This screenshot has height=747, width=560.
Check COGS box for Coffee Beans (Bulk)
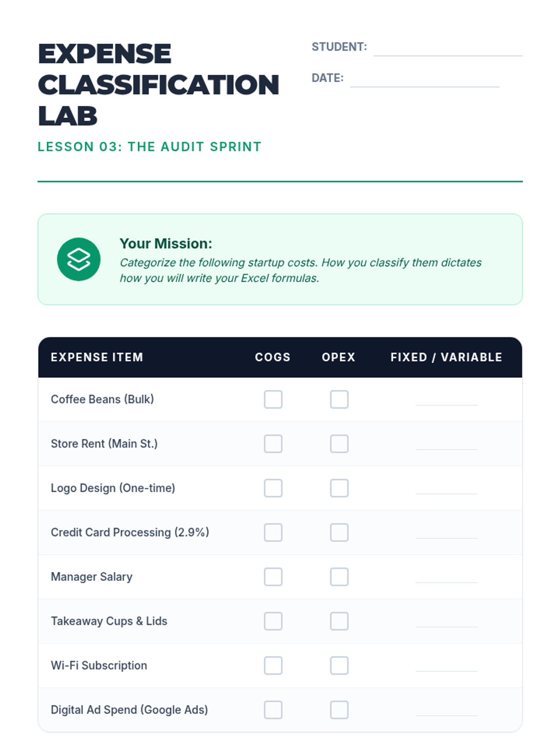pyautogui.click(x=273, y=399)
